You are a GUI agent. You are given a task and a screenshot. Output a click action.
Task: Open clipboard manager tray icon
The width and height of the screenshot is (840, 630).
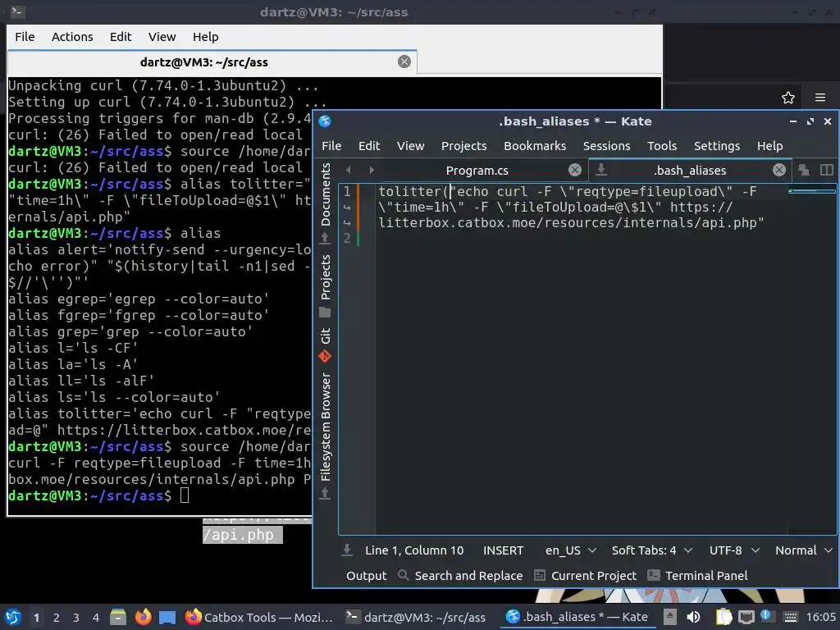click(724, 617)
